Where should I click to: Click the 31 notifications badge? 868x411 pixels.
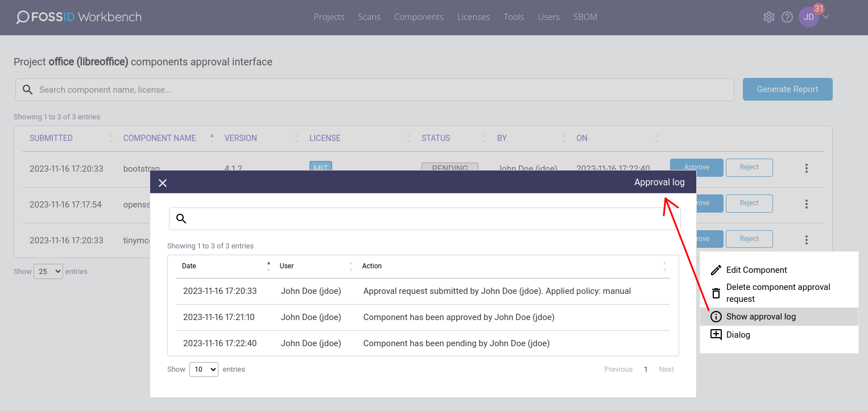tap(819, 9)
